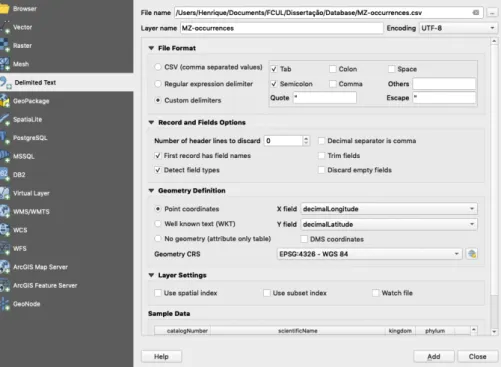The image size is (501, 367).
Task: Collapse the Layer Settings section
Action: click(151, 275)
